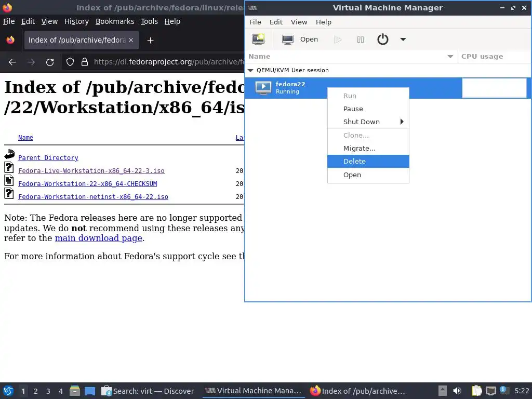The image size is (532, 399).
Task: Follow the main download page link
Action: pyautogui.click(x=98, y=238)
